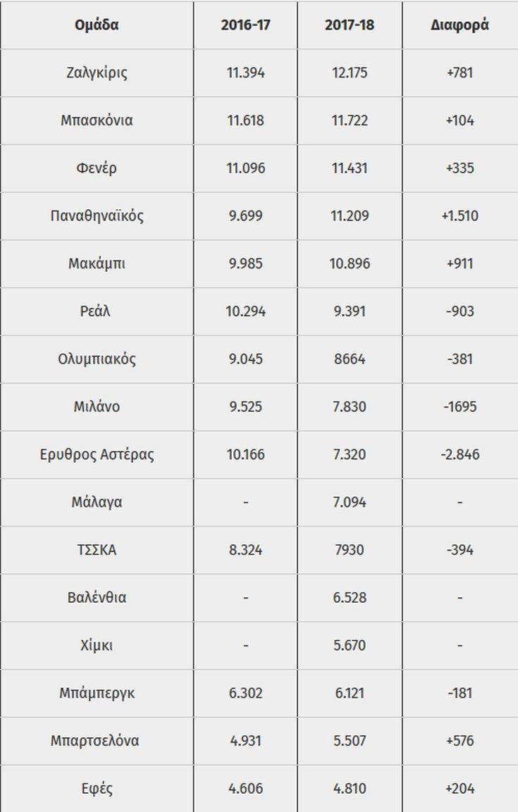Select the Εφές difference value +204
Screen dimensions: 518x812
[x=460, y=789]
